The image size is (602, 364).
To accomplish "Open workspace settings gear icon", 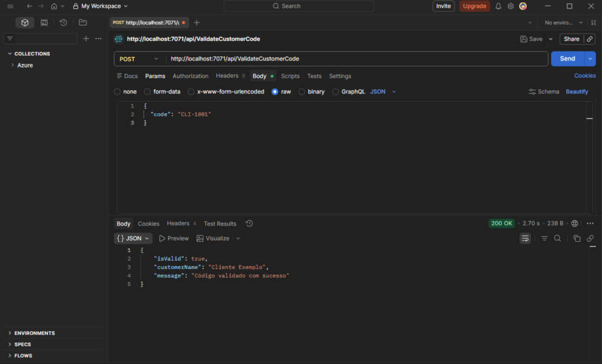I will tap(510, 6).
